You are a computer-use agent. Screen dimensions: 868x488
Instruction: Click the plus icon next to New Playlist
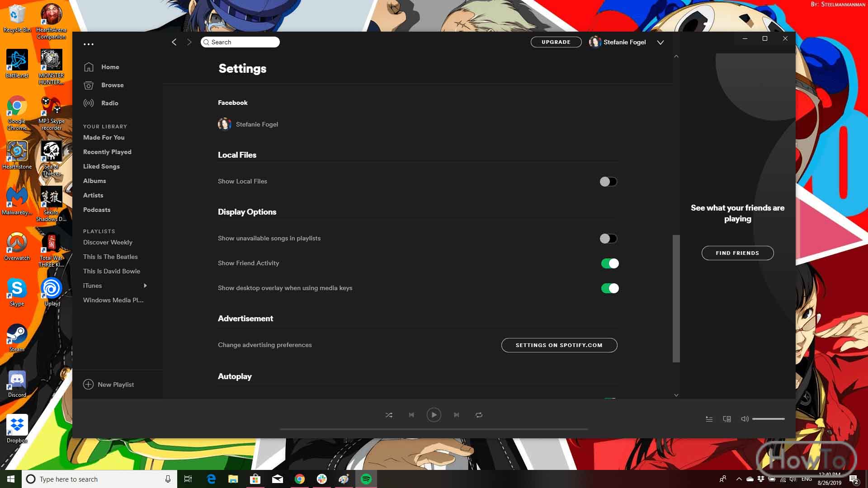pos(88,385)
